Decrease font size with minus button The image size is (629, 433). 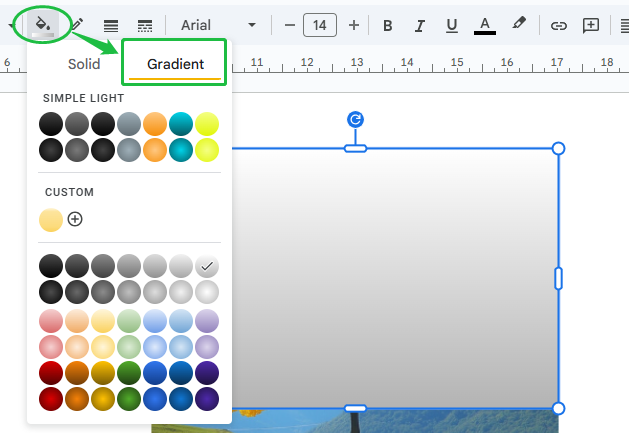click(x=290, y=25)
